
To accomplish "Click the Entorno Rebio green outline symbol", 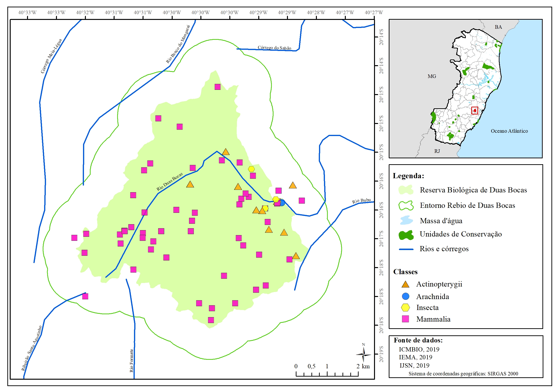I will (x=406, y=205).
